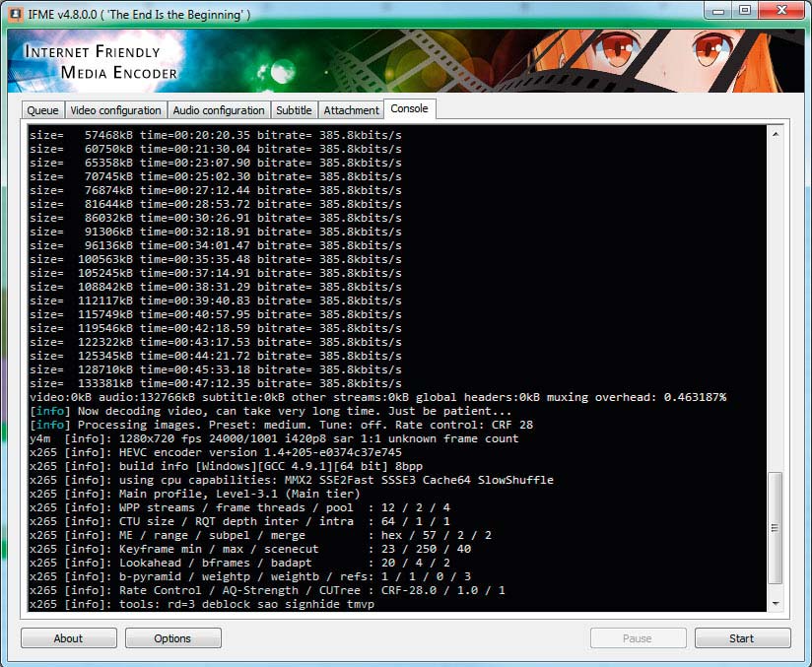The height and width of the screenshot is (667, 812).
Task: Click the 'muxing overhead: 0.463187%' line
Action: (x=377, y=397)
